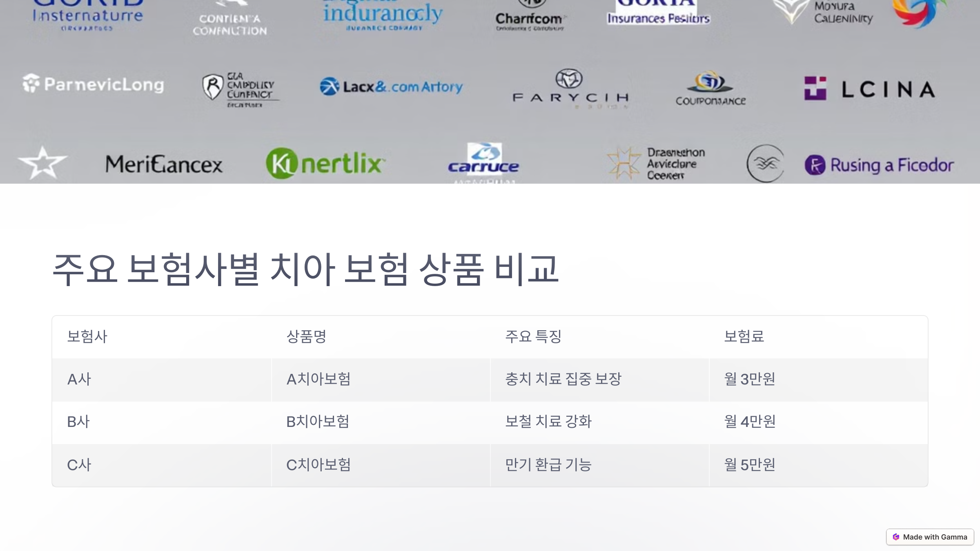Click the 월 4만원 premium cell
Screen dimensions: 980x551
(x=750, y=422)
